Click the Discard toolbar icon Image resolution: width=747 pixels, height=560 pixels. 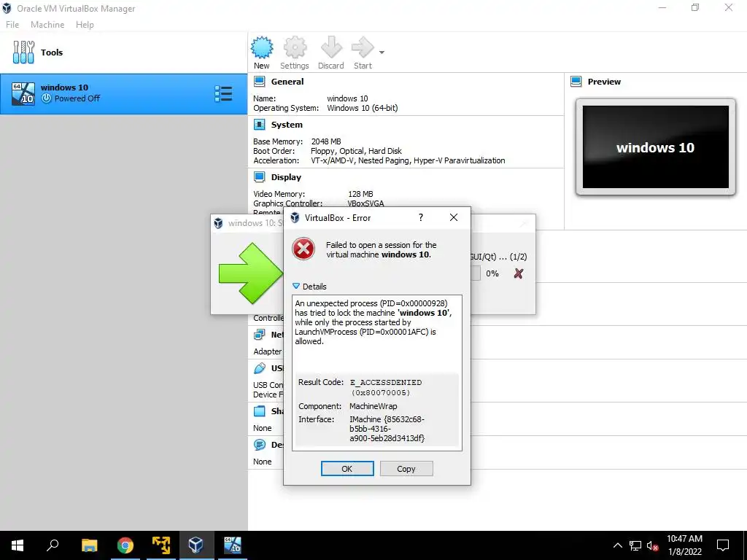click(x=331, y=47)
